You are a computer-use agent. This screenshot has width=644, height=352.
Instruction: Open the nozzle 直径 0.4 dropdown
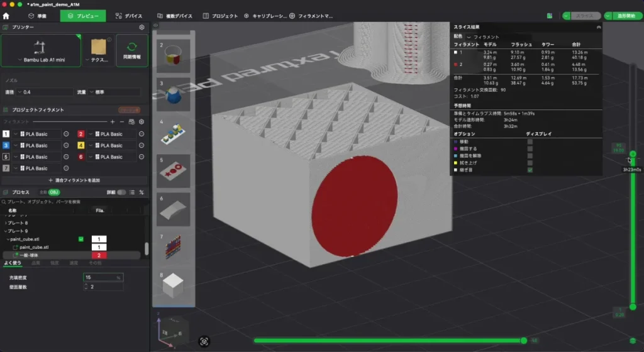coord(44,92)
